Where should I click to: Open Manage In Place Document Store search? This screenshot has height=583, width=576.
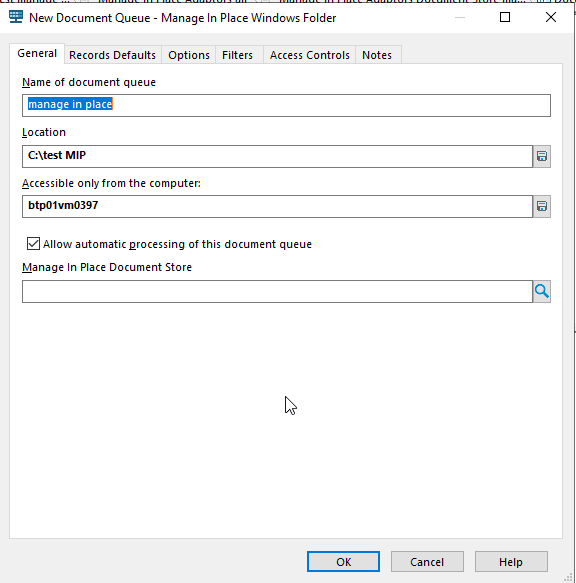pyautogui.click(x=542, y=292)
